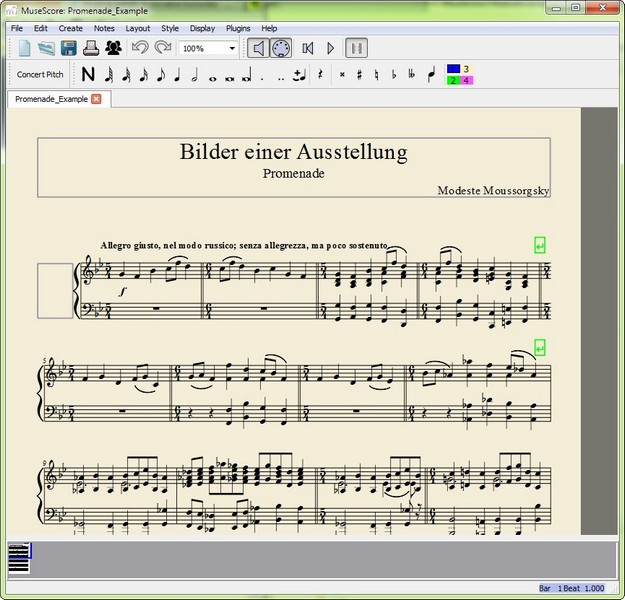Image resolution: width=625 pixels, height=600 pixels.
Task: Undo the last action
Action: pyautogui.click(x=140, y=48)
